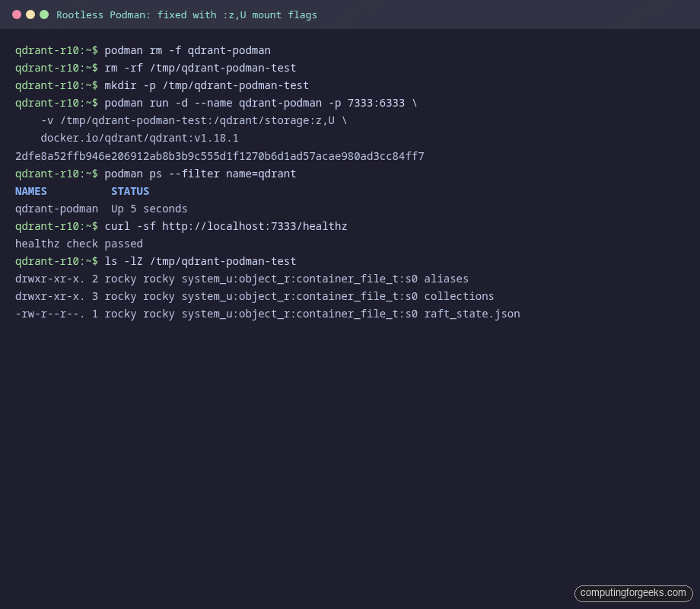Click the image name 'docker.io/qdrant/qdrant:v1.18.1'

point(139,138)
